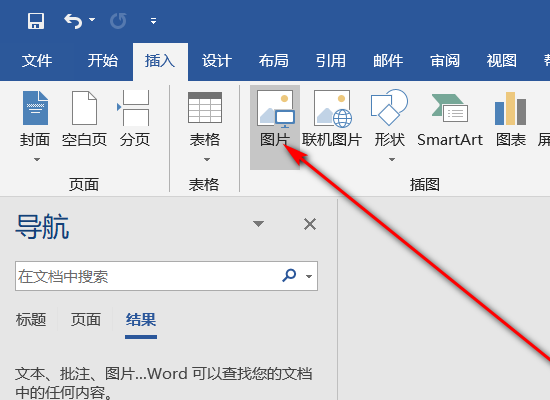Insert a SmartArt graphic
This screenshot has height=400, width=550.
450,119
